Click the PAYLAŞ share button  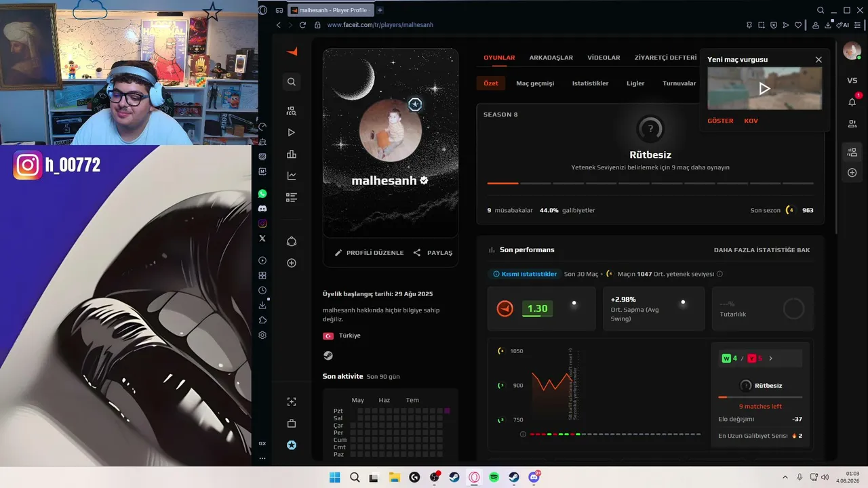pos(433,253)
